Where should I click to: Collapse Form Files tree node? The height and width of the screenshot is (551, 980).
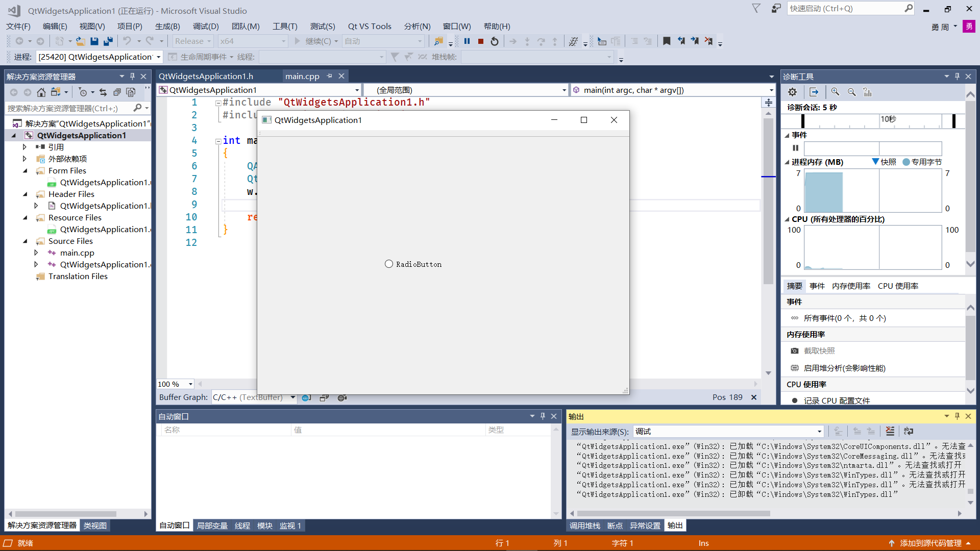pos(25,171)
